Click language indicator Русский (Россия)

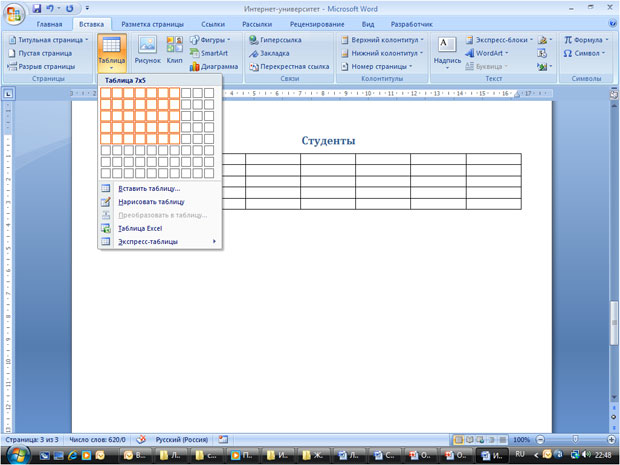point(181,440)
